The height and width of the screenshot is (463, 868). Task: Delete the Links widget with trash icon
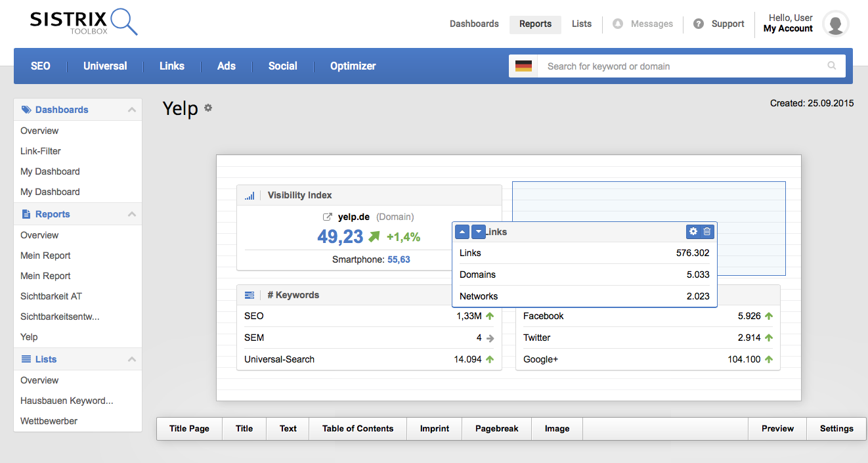click(x=707, y=231)
